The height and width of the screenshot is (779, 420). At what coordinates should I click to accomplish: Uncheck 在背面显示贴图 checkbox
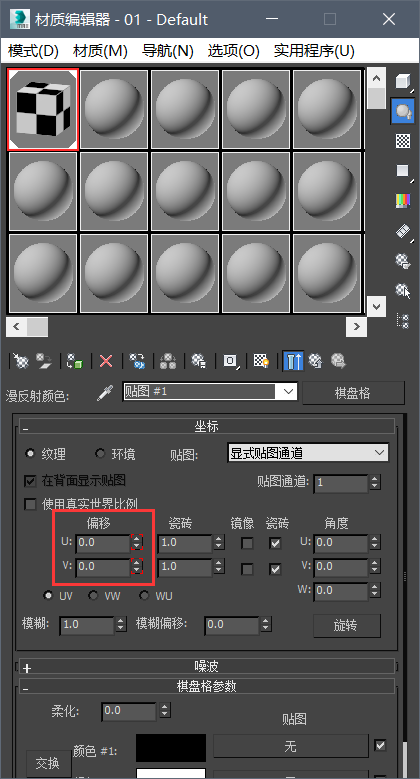point(31,481)
